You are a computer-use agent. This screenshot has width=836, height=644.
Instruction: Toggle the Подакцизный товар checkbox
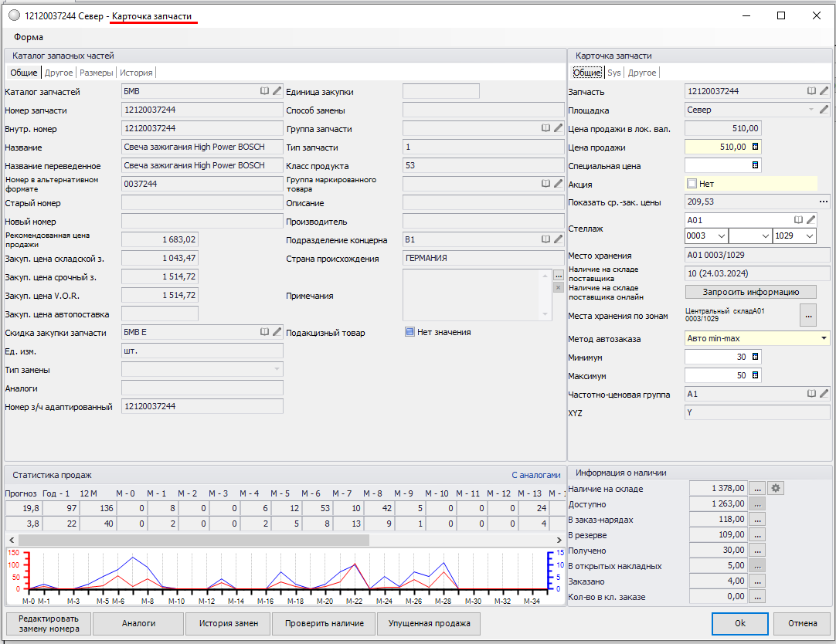[x=410, y=332]
